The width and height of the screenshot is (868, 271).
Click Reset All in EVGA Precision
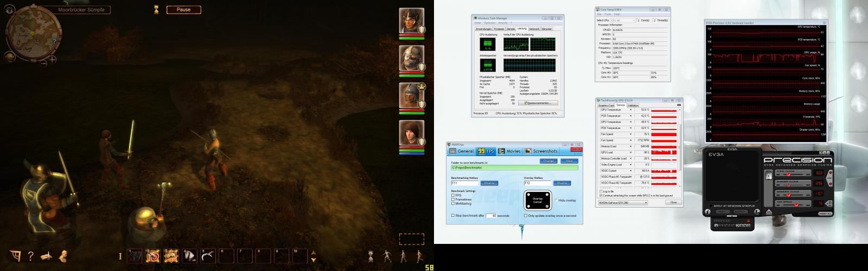pos(825,214)
